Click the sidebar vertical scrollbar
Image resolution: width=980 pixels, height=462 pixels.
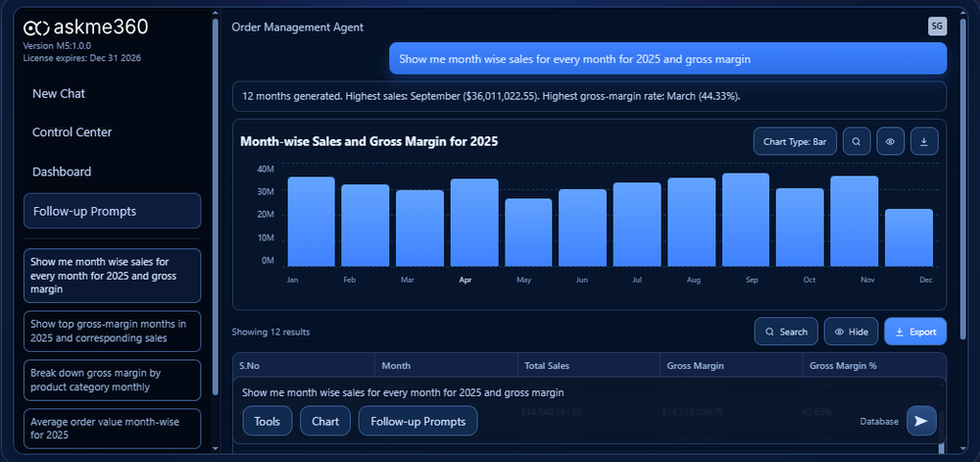point(216,206)
